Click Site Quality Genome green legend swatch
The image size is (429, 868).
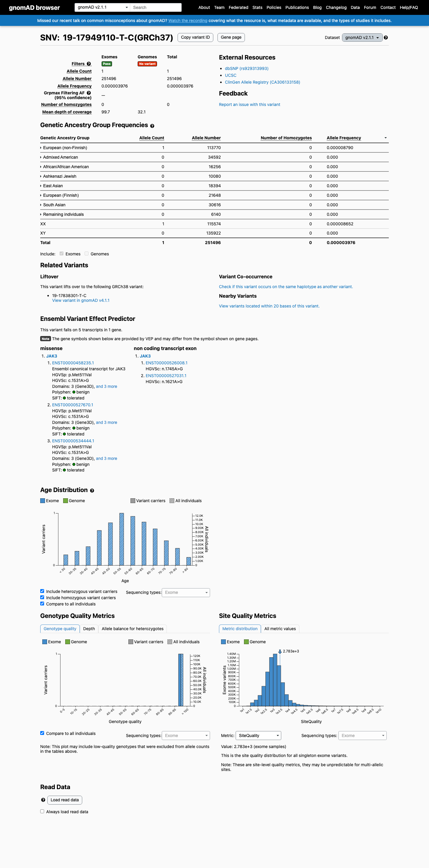click(246, 641)
